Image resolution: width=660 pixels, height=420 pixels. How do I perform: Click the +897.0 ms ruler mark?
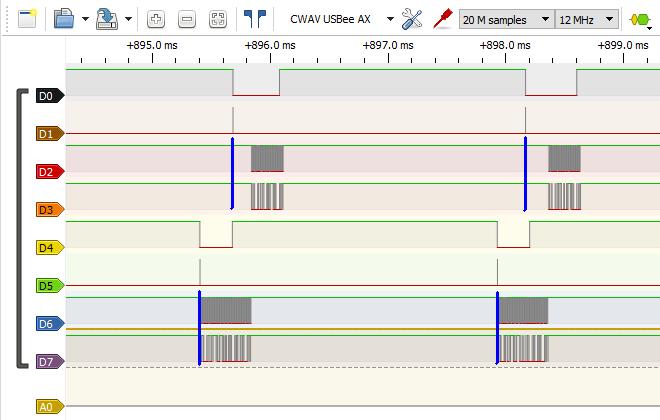tap(388, 45)
